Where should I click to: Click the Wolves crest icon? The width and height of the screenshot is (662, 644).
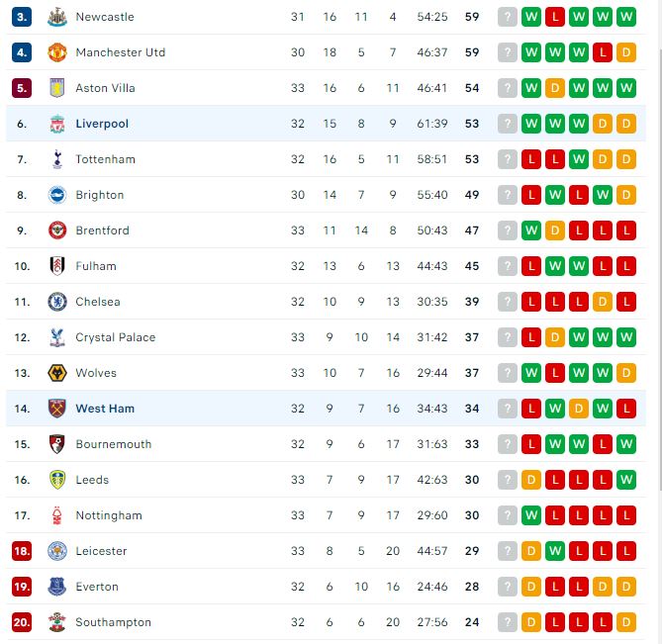[x=56, y=373]
